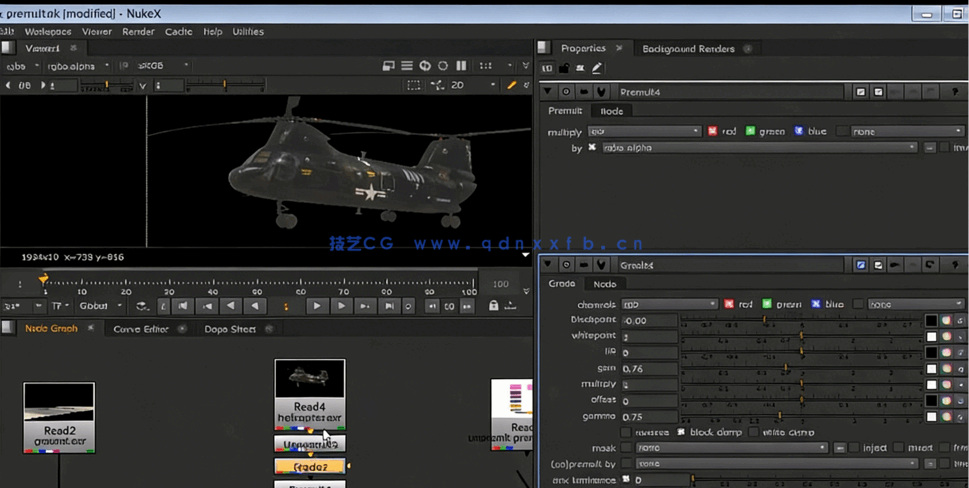
Task: Click the 3D camera/axis icon beside 2D dropdown
Action: click(x=438, y=85)
